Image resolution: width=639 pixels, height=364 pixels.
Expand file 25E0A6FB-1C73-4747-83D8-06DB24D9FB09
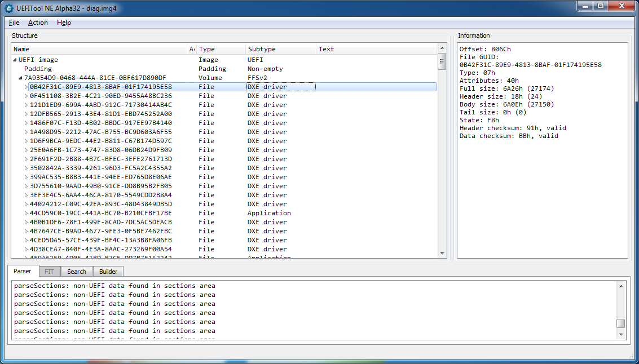[x=26, y=150]
